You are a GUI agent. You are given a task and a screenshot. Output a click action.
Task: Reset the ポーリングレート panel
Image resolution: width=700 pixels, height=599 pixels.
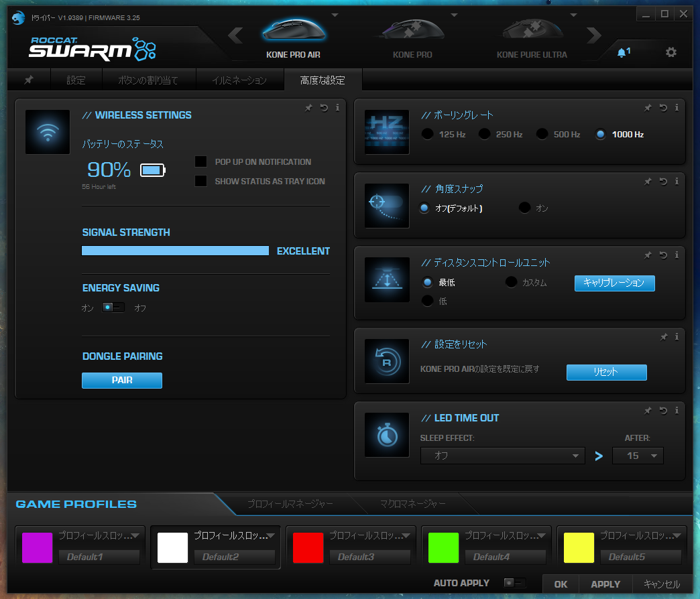pyautogui.click(x=663, y=108)
